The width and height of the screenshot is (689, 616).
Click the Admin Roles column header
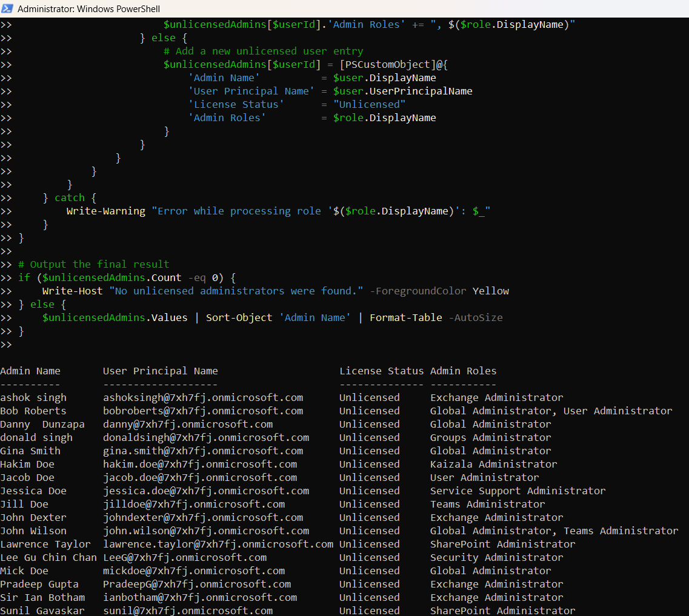(x=463, y=371)
